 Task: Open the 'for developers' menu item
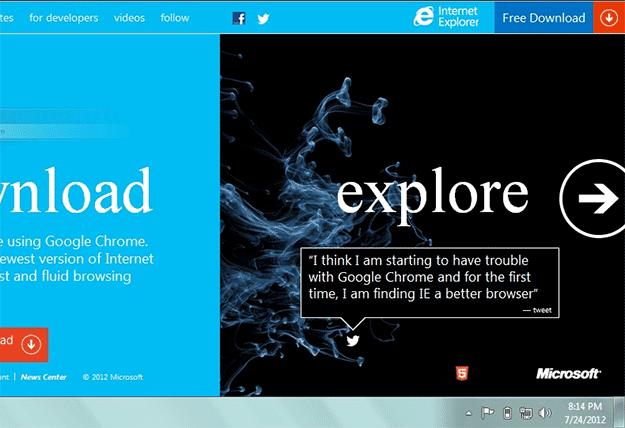[64, 18]
